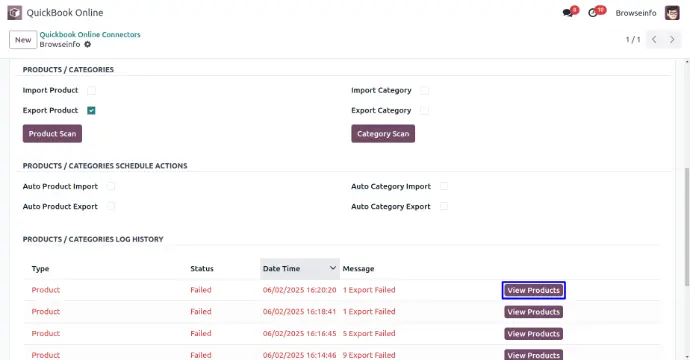Open the chat messages icon
This screenshot has width=690, height=360.
568,13
